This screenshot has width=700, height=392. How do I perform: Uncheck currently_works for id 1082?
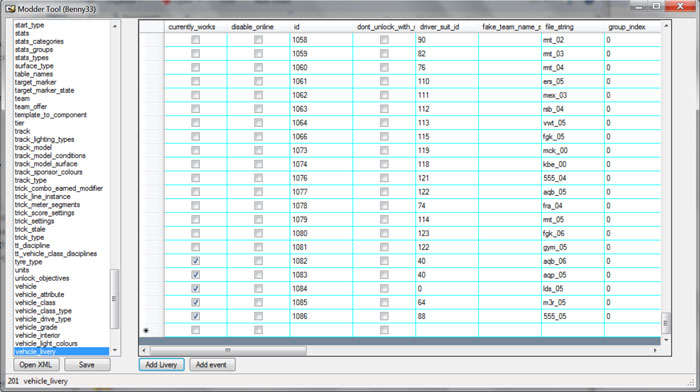(196, 261)
